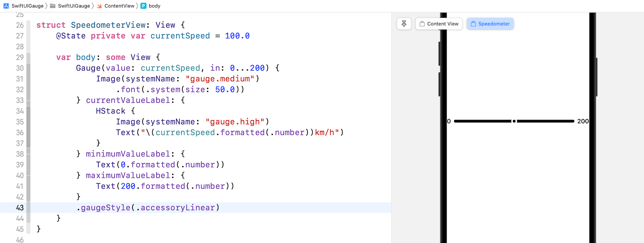The height and width of the screenshot is (243, 644).
Task: Click the linear gauge track in preview
Action: point(514,121)
